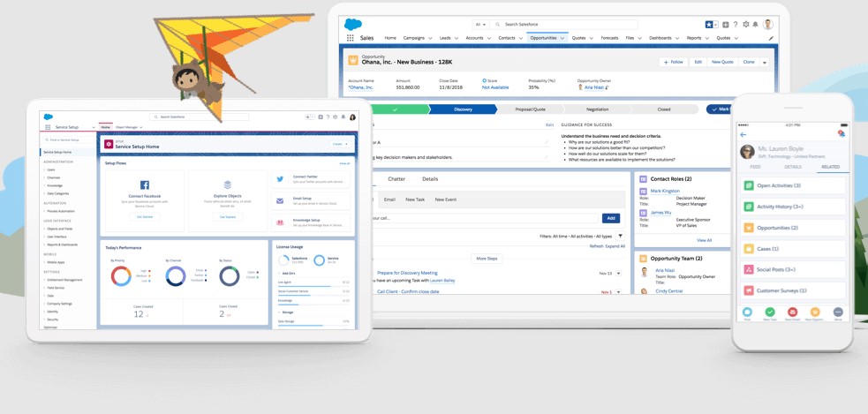Screen dimensions: 868x414
Task: Open the Home tab on the laptop
Action: [x=390, y=38]
